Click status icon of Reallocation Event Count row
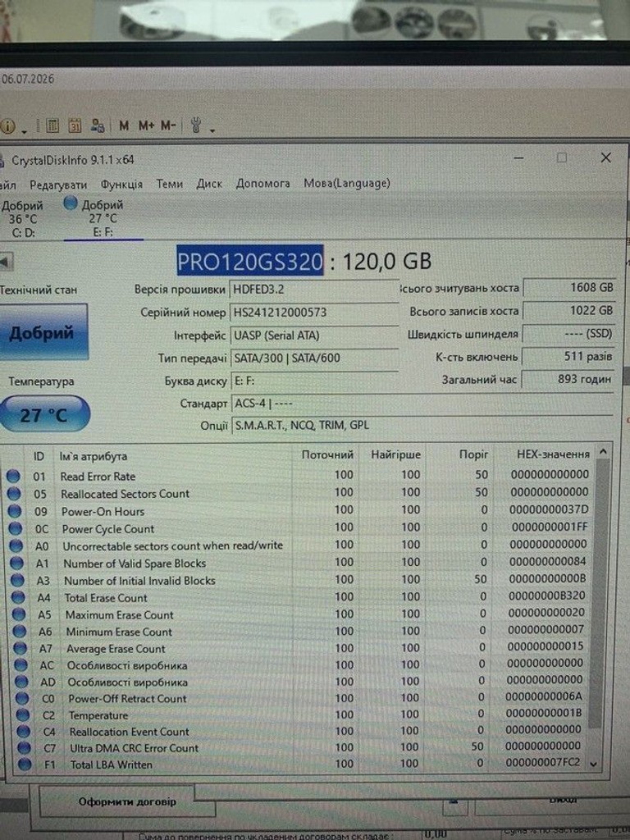Screen dimensions: 630x840 23,731
